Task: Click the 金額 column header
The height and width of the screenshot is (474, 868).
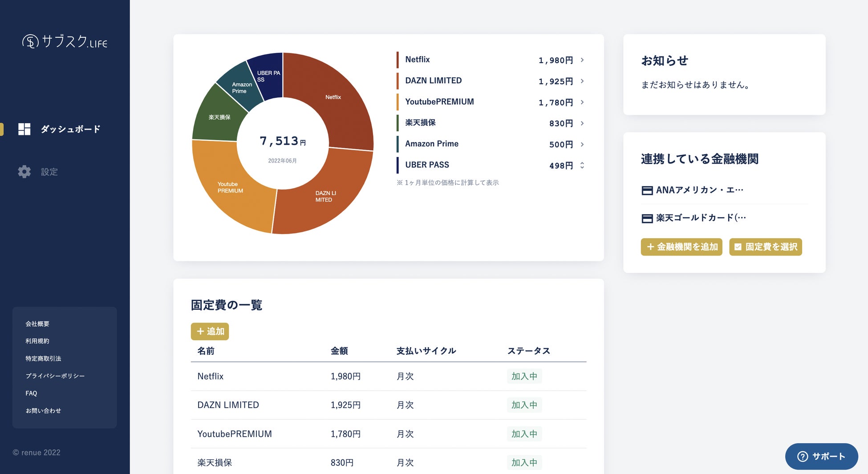Action: [x=339, y=351]
